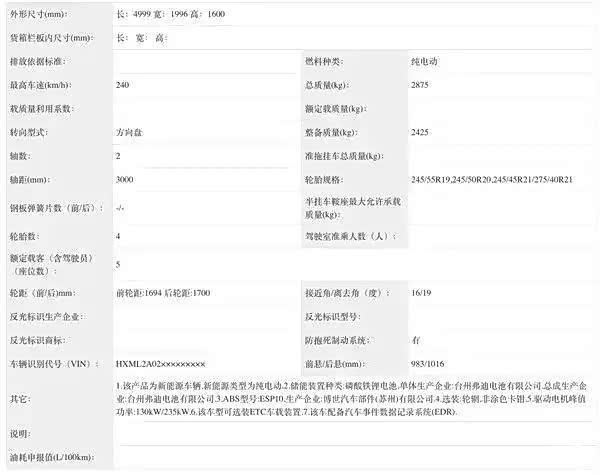Click the VIN code HXML2A02
Screen dimensions: 600x475
161,364
